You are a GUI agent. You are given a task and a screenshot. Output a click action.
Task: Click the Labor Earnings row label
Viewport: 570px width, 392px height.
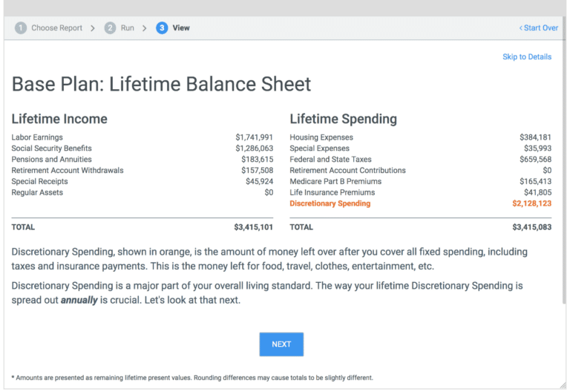[37, 137]
